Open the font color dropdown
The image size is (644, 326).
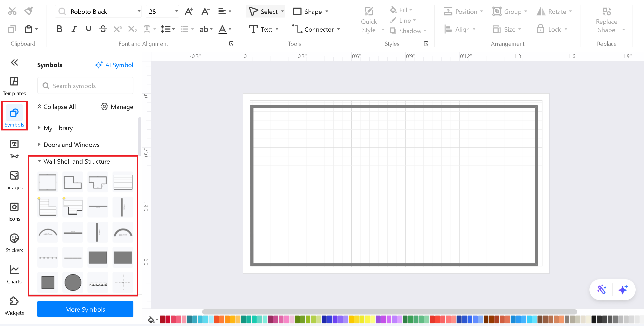click(225, 29)
